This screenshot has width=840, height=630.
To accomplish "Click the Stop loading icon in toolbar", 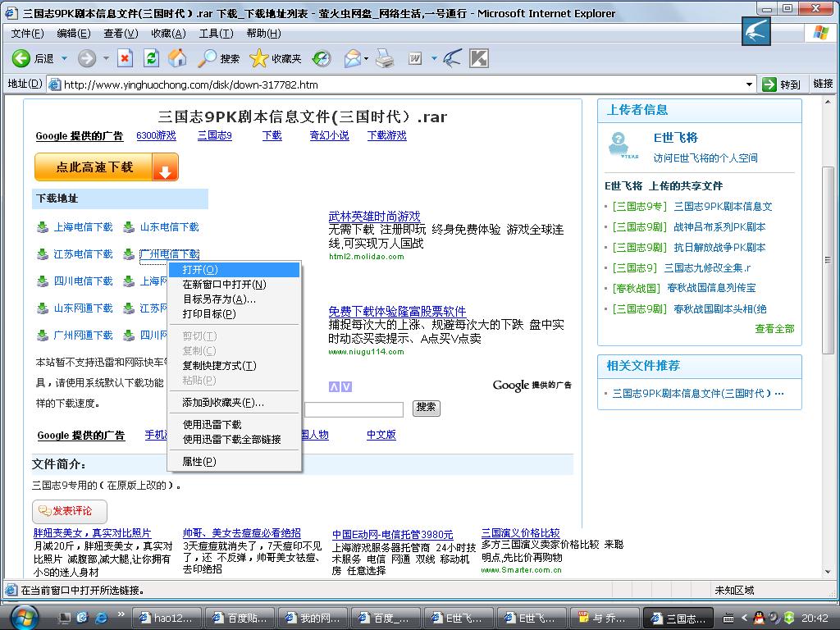I will (x=125, y=58).
